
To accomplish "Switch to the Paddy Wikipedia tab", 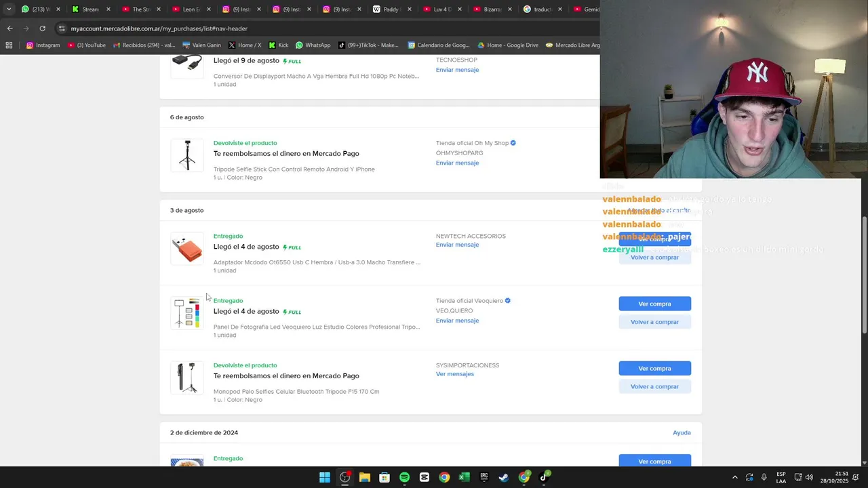I will [x=391, y=9].
